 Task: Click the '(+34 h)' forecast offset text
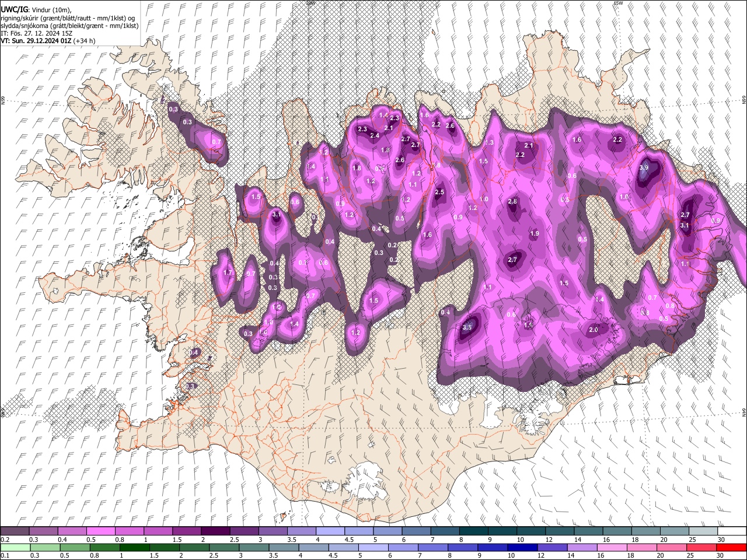(x=85, y=41)
